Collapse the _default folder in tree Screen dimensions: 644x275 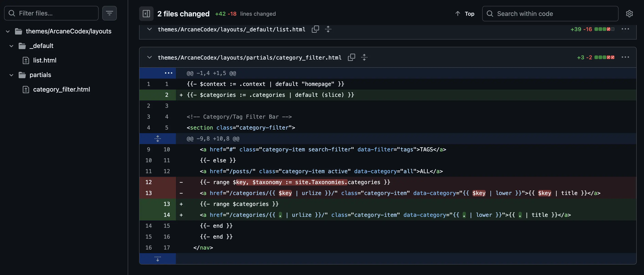click(x=11, y=46)
